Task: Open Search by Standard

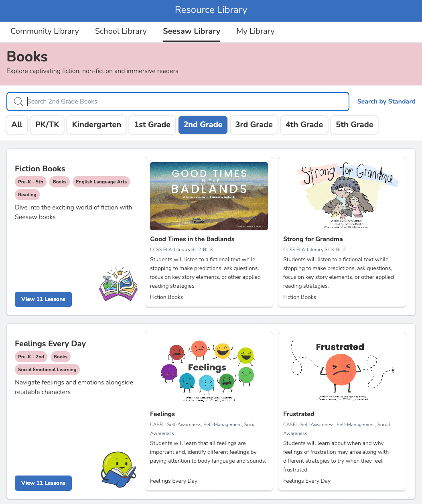Action: (386, 101)
